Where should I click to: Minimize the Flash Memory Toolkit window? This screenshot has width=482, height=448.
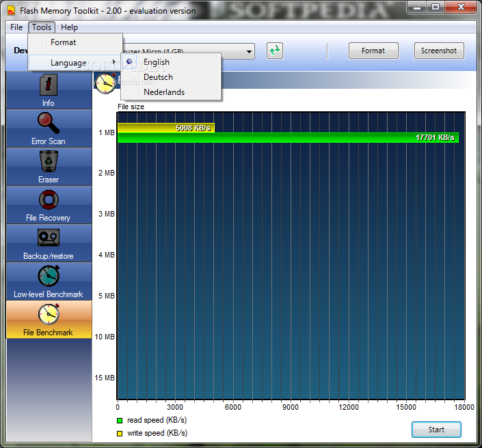pos(417,7)
